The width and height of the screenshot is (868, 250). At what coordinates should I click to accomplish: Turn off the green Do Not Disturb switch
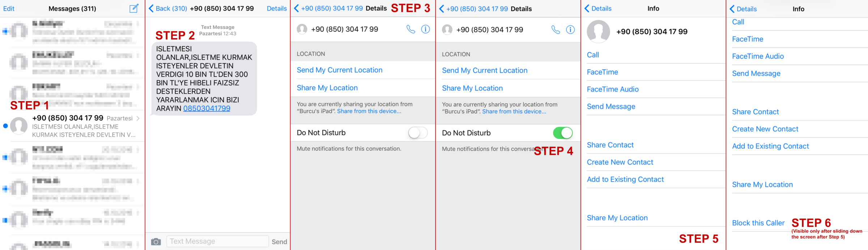coord(563,133)
